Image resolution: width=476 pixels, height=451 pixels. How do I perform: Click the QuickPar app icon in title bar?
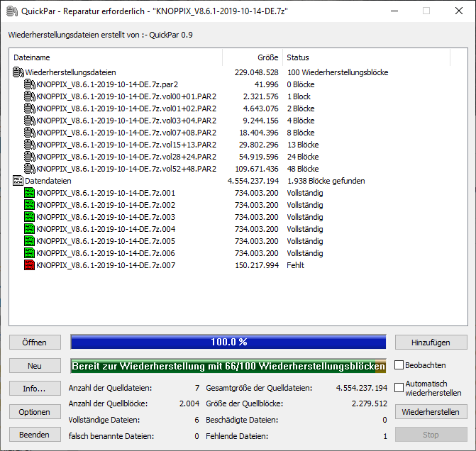point(12,11)
